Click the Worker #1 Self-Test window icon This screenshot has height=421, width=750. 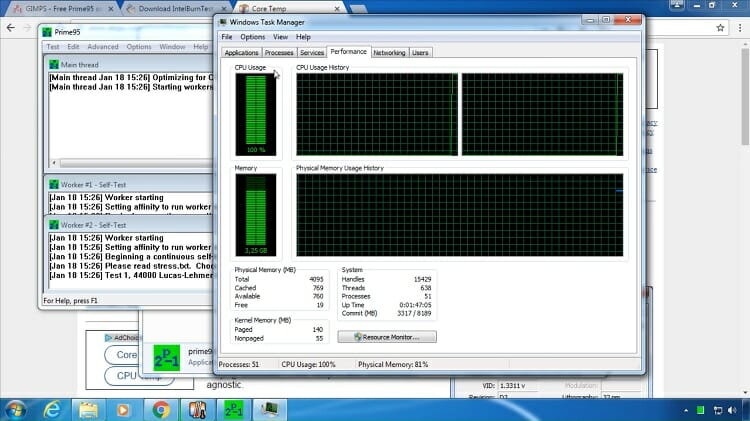click(54, 185)
